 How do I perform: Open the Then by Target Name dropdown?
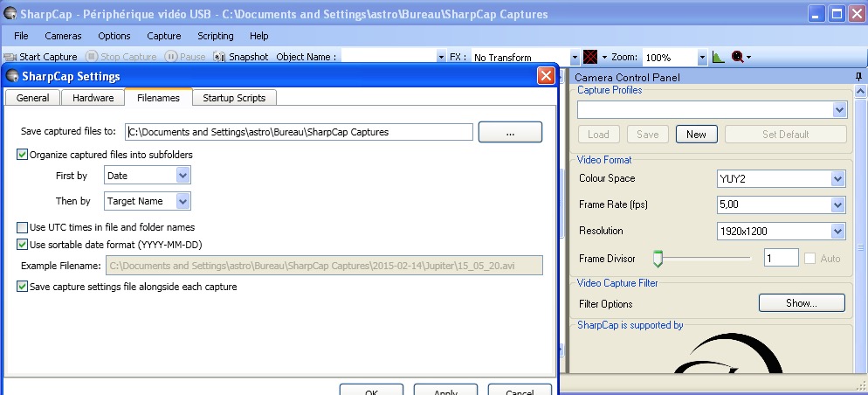pyautogui.click(x=183, y=201)
